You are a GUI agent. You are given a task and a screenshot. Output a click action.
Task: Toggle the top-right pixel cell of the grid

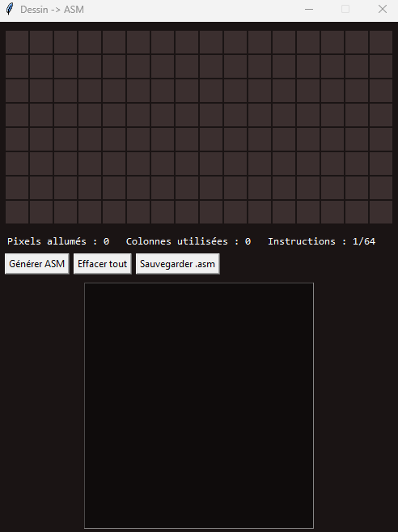381,42
